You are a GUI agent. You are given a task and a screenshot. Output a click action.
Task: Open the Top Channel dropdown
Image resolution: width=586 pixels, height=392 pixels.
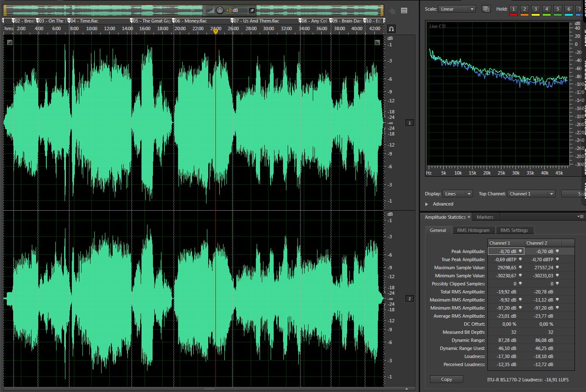pyautogui.click(x=531, y=194)
